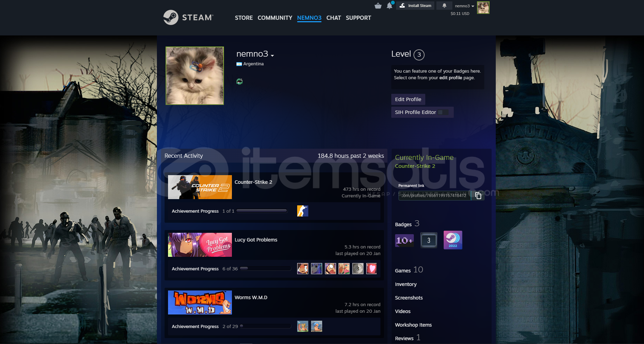Click first Lucy Got Problems achievement icon
Screen dimensions: 644x344
[303, 269]
